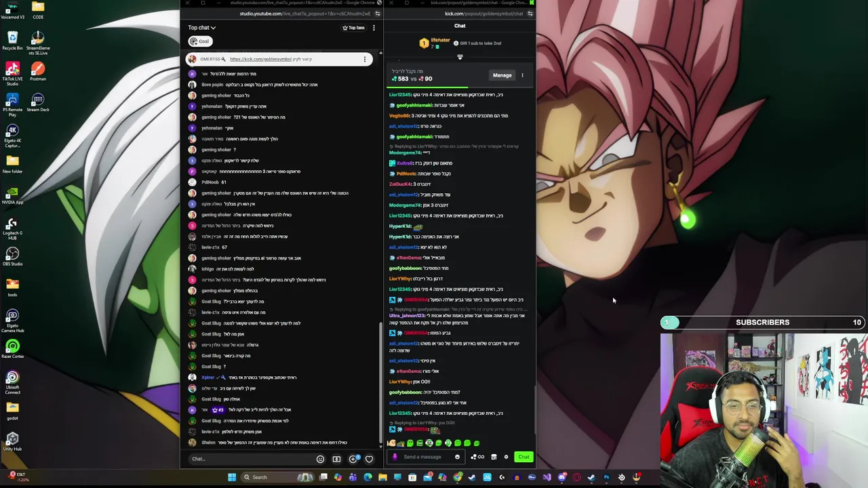The width and height of the screenshot is (868, 488).
Task: Click the purple microphone icon in Kick chat
Action: coord(395,457)
